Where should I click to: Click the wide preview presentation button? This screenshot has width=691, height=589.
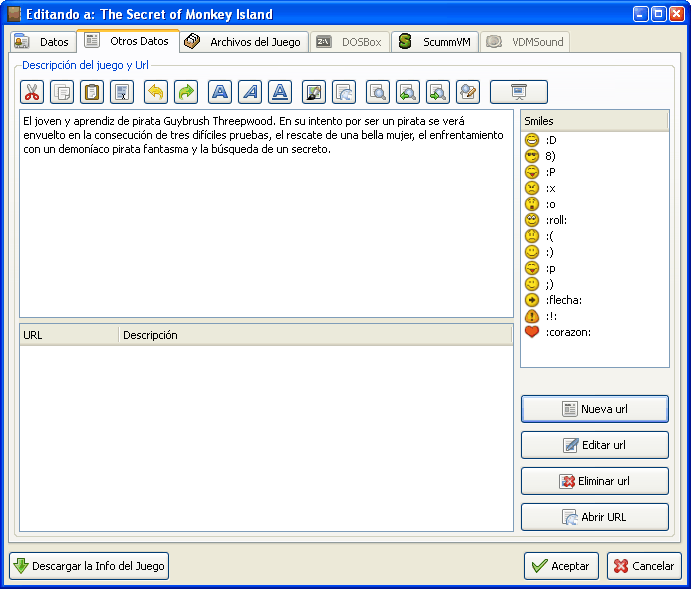coord(519,92)
